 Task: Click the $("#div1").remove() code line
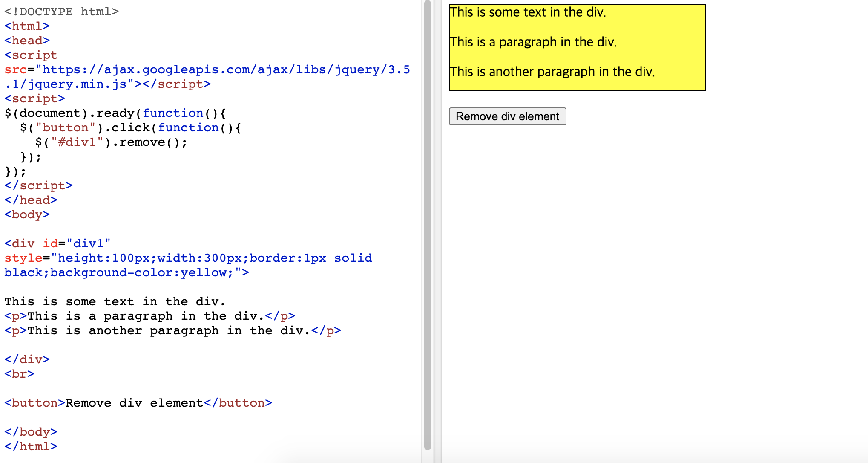(x=111, y=142)
